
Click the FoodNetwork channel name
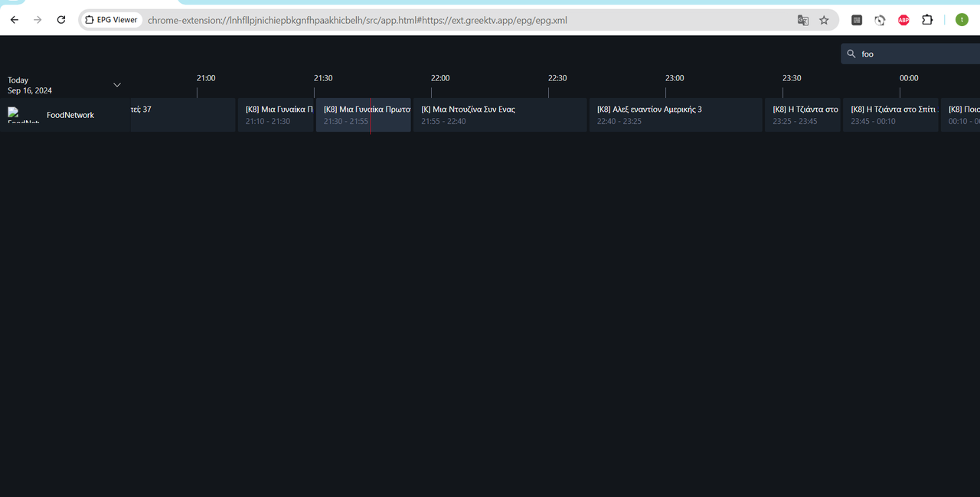click(x=70, y=115)
